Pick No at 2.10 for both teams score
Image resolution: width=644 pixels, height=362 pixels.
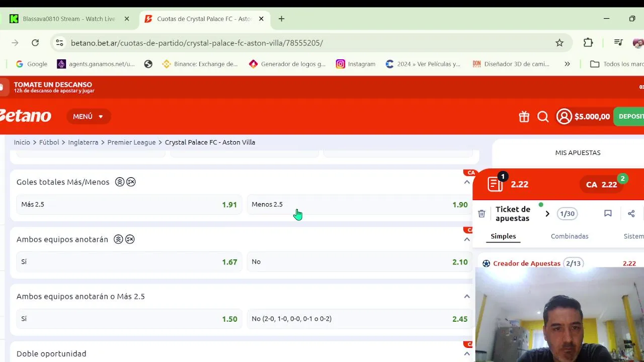360,262
